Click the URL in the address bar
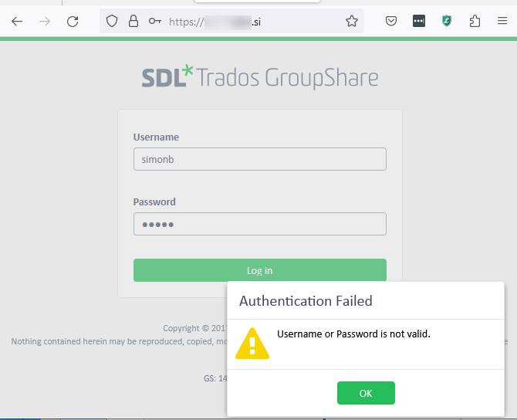This screenshot has width=517, height=420. click(215, 22)
